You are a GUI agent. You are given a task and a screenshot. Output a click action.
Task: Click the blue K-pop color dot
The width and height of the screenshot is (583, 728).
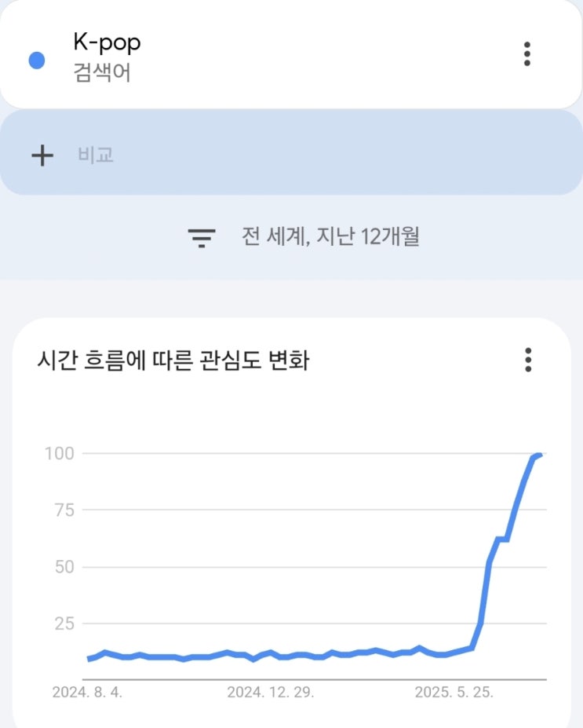pyautogui.click(x=36, y=60)
